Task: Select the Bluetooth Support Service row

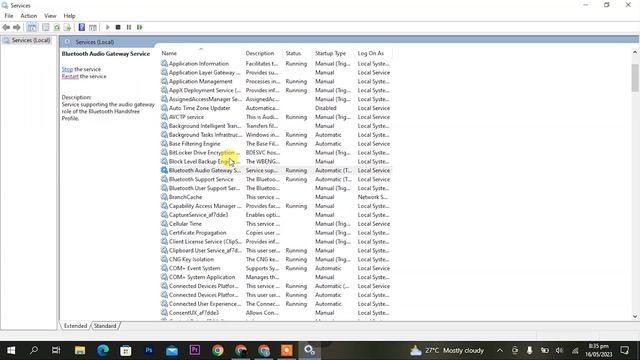Action: [x=276, y=180]
